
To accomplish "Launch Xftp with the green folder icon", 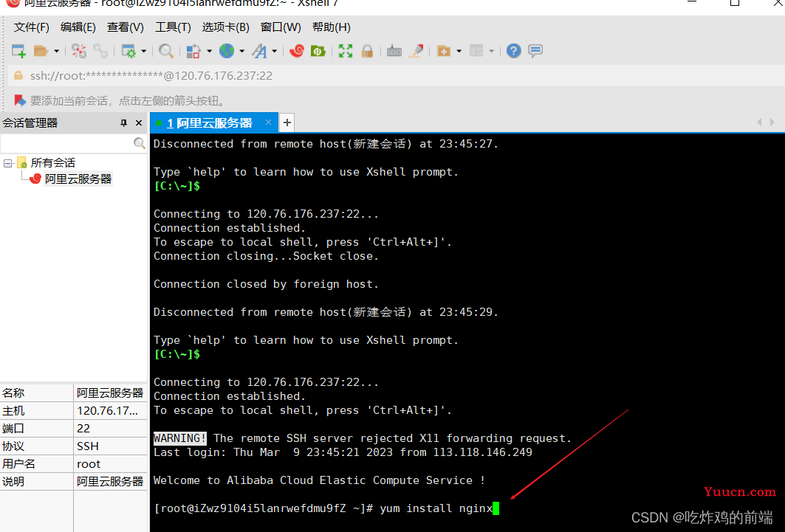I will pyautogui.click(x=318, y=50).
